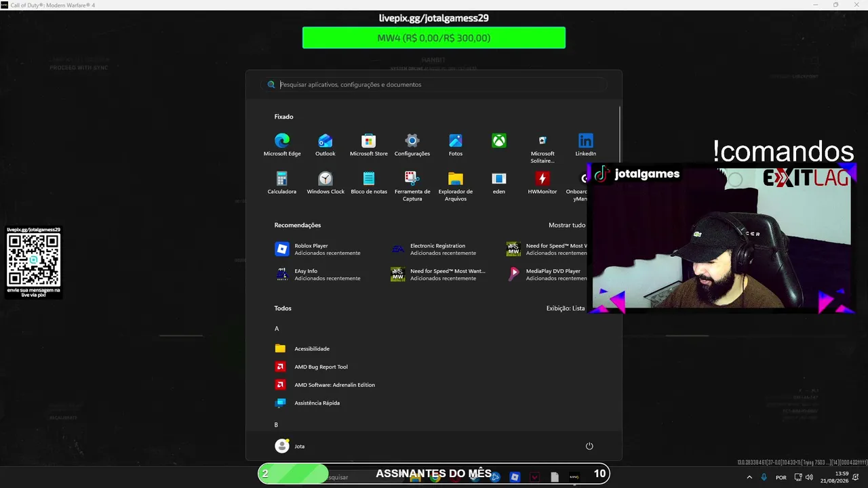Image resolution: width=868 pixels, height=488 pixels.
Task: Open the recommended Electronic Registration item
Action: tap(434, 249)
